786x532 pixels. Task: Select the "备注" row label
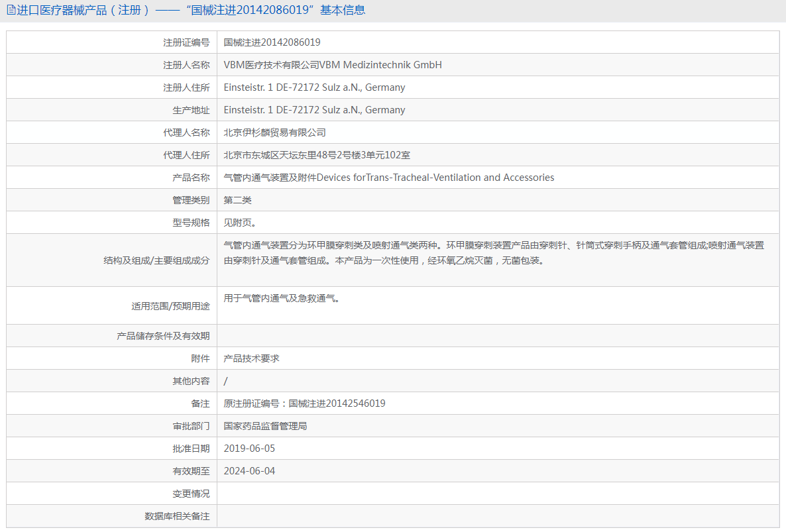[x=200, y=403]
